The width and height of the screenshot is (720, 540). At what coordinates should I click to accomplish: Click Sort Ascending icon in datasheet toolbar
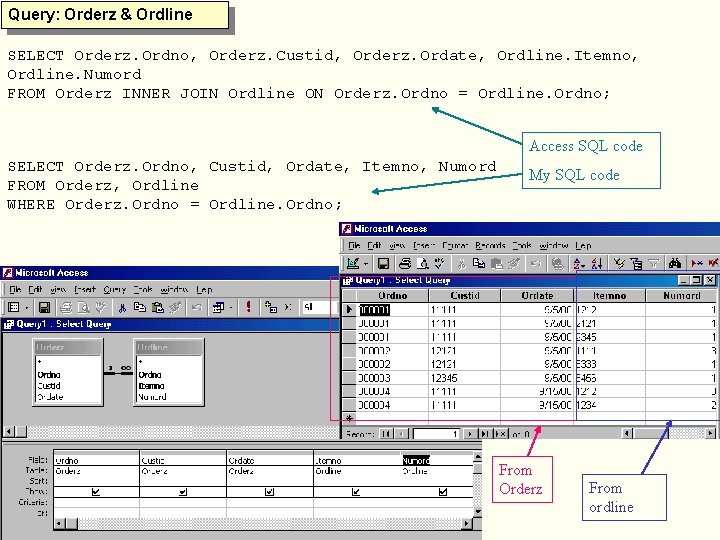[579, 263]
